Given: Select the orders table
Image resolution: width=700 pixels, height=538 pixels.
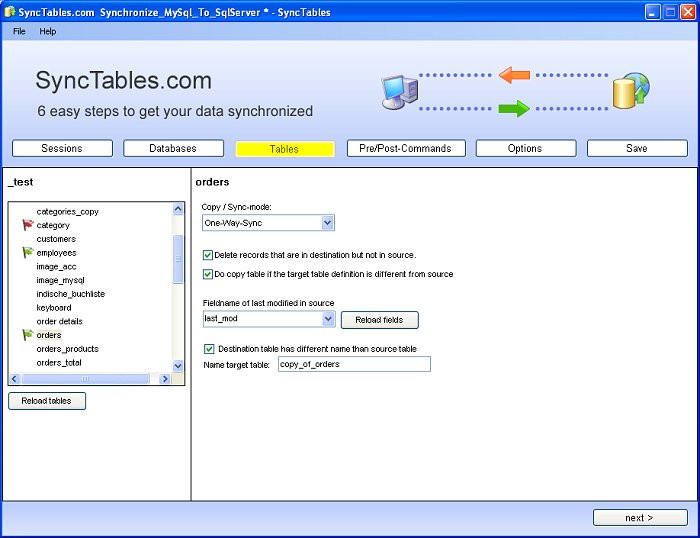Looking at the screenshot, I should (49, 335).
